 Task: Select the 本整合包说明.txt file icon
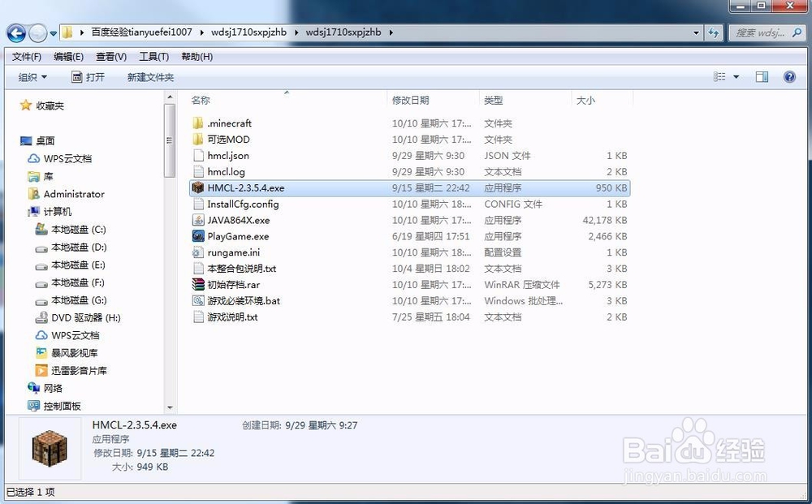[198, 268]
